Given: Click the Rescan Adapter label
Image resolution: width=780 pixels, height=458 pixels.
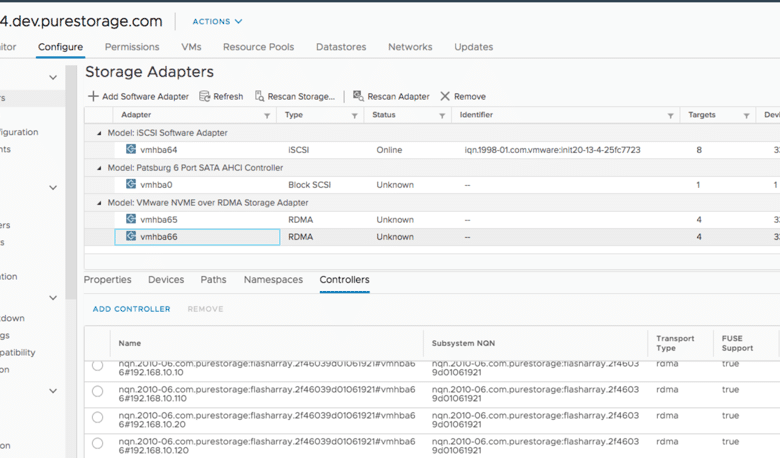Looking at the screenshot, I should click(x=398, y=96).
